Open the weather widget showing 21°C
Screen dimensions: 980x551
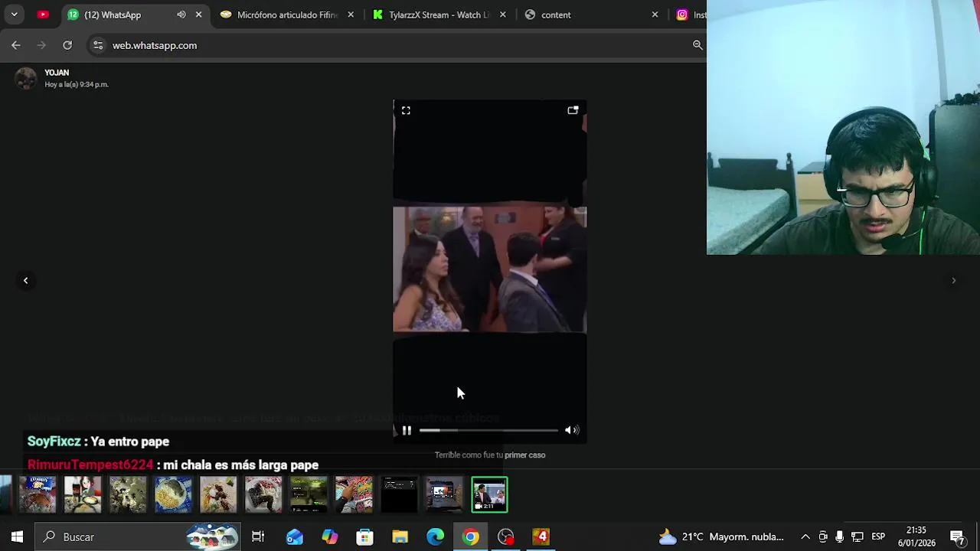(721, 536)
